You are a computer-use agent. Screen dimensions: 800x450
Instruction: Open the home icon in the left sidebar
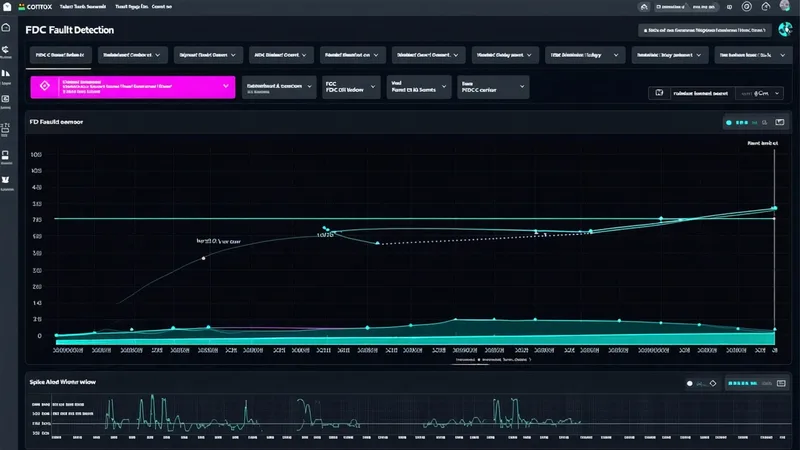6,28
